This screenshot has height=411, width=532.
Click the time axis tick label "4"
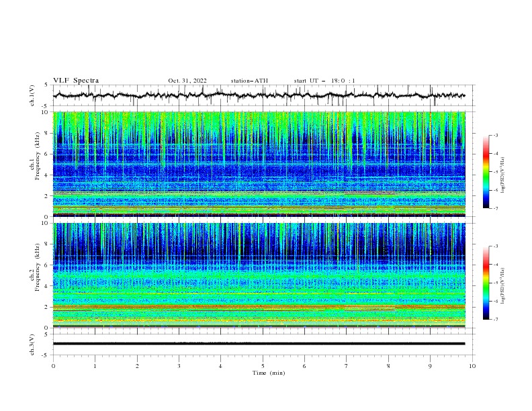pos(220,366)
